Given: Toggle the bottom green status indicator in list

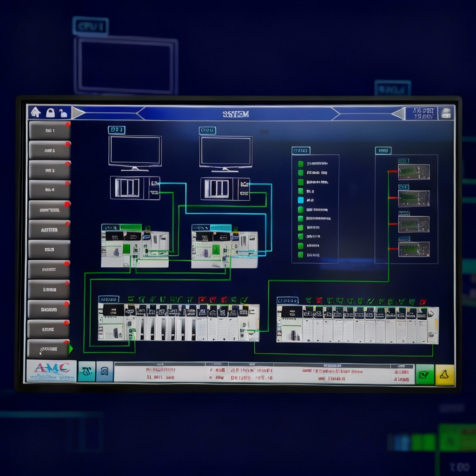Looking at the screenshot, I should point(300,255).
